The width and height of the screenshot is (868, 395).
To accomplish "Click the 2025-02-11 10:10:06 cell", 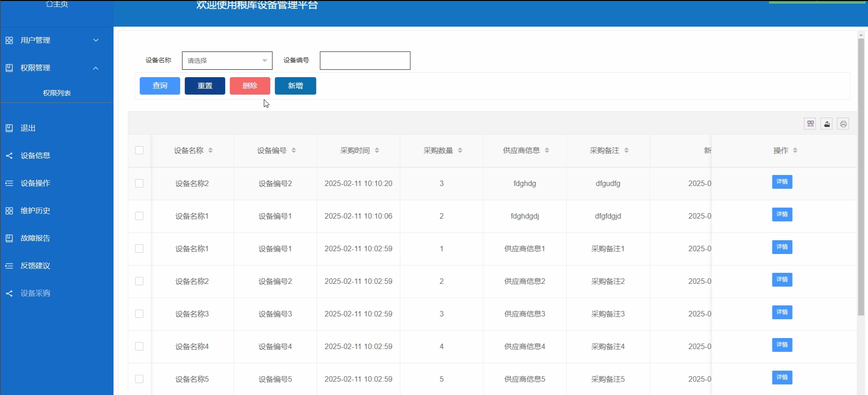I will tap(358, 216).
